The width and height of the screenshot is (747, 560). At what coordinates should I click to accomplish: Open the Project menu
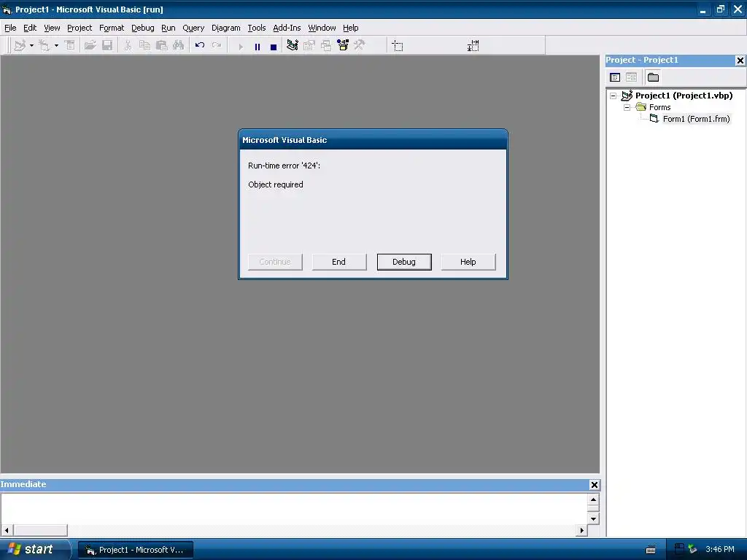[80, 28]
